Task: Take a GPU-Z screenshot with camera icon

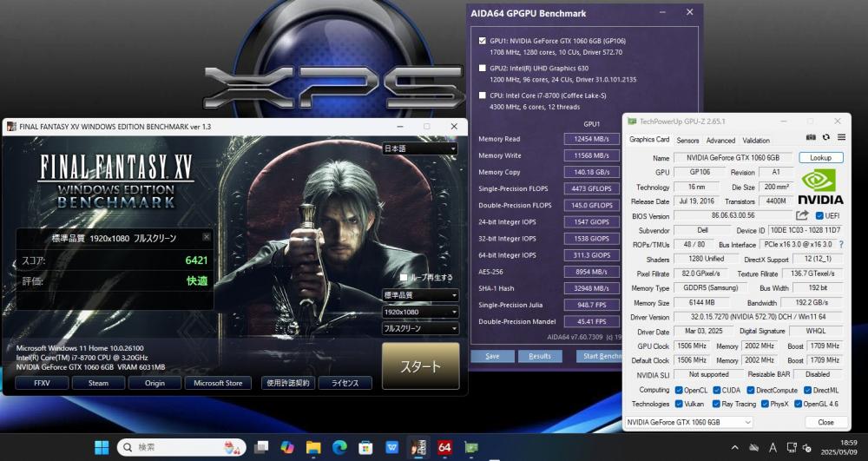Action: point(811,136)
